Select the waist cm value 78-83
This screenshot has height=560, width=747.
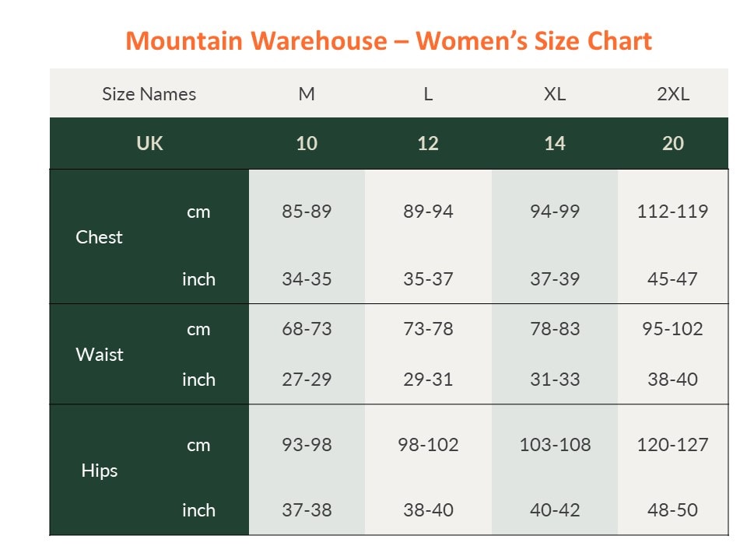point(554,329)
